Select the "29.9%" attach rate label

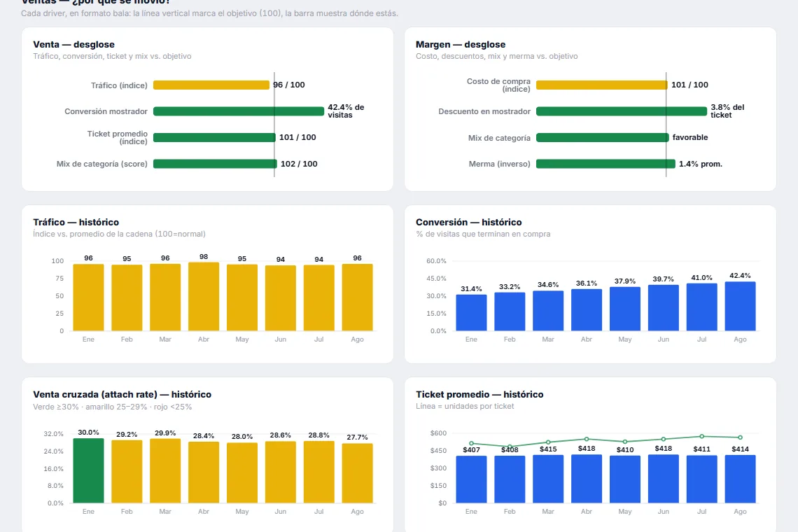(165, 433)
